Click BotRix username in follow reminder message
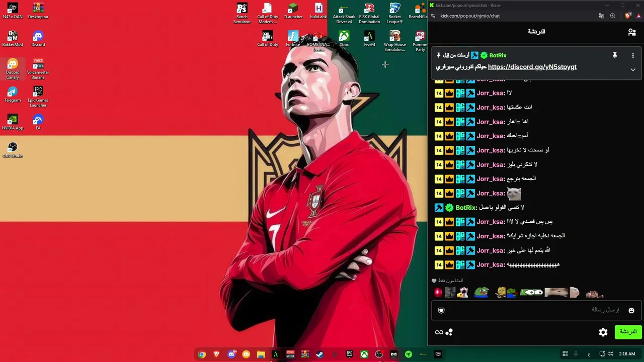644x362 pixels. 466,208
